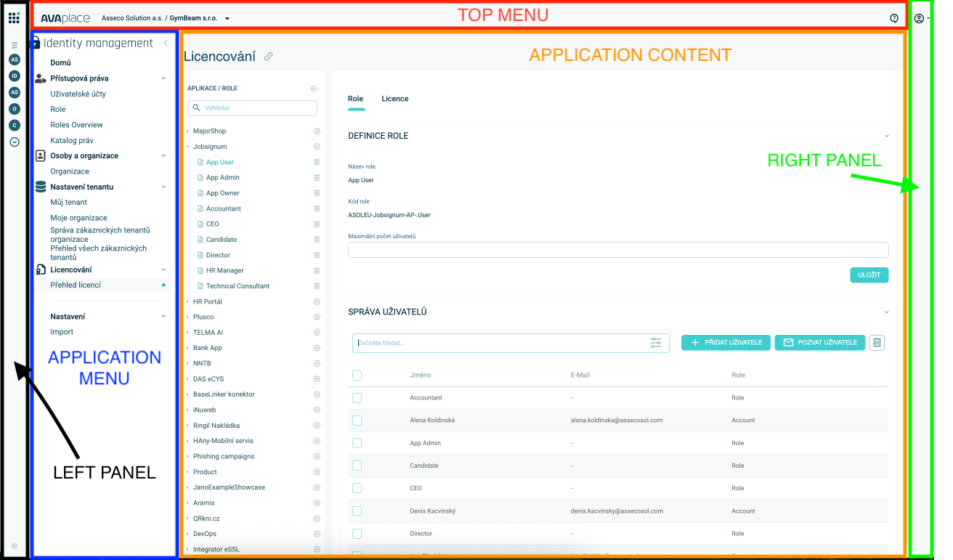This screenshot has width=953, height=560.
Task: Open Moje organizace link
Action: click(78, 218)
